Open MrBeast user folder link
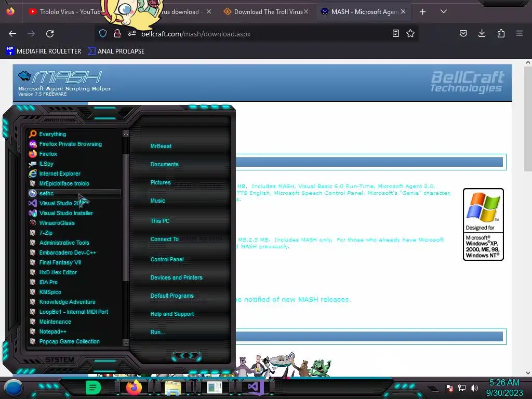The height and width of the screenshot is (399, 532). click(161, 146)
